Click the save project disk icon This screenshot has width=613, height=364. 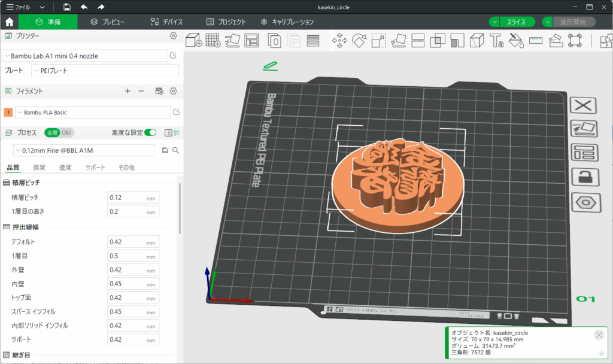pyautogui.click(x=67, y=7)
